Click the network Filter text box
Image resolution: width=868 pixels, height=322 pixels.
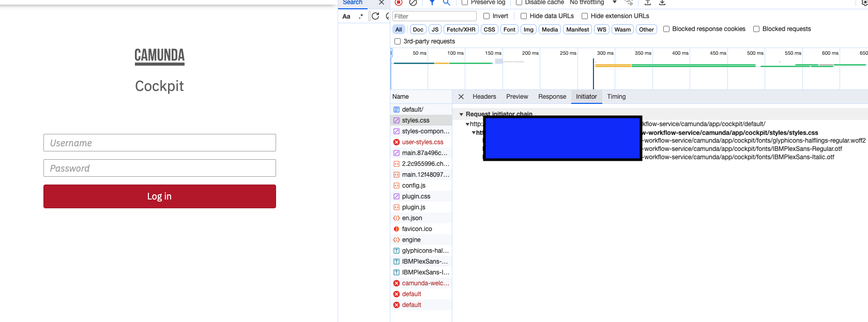434,16
